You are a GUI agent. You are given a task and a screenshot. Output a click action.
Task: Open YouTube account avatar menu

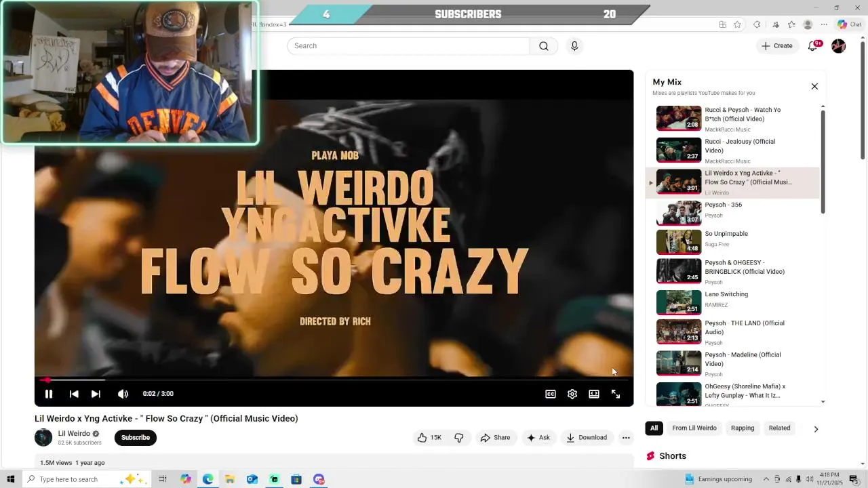pyautogui.click(x=839, y=46)
